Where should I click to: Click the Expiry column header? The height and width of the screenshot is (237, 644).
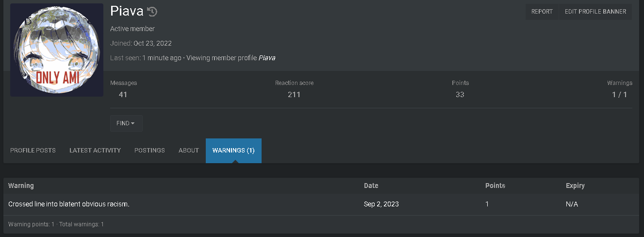click(x=575, y=186)
